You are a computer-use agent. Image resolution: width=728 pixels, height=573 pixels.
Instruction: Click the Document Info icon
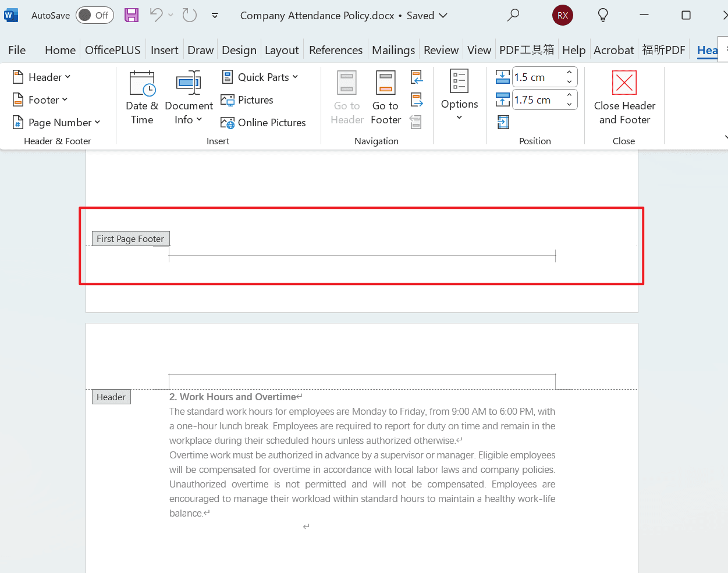(189, 83)
